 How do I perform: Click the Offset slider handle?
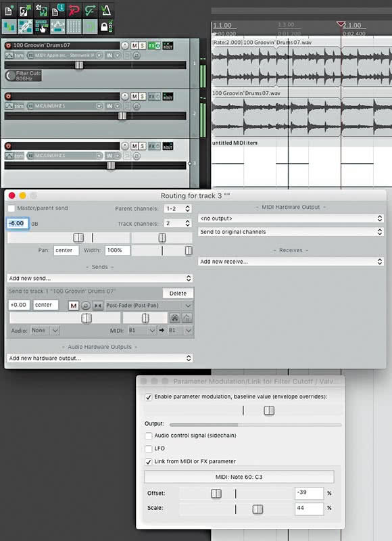216,494
